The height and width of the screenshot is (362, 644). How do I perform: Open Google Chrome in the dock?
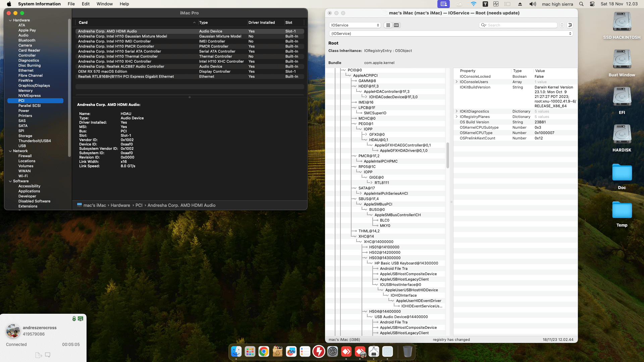pos(264,351)
